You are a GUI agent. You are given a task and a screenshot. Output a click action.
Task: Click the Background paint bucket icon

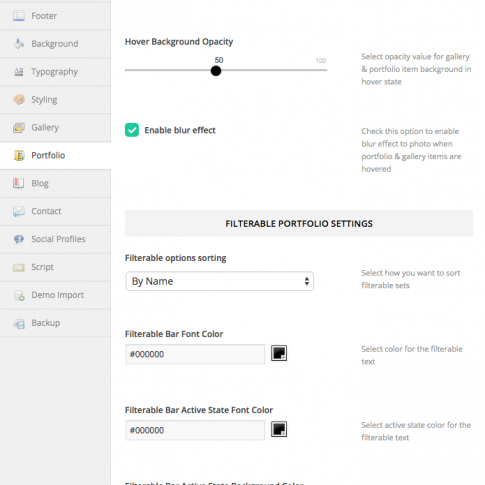point(19,44)
